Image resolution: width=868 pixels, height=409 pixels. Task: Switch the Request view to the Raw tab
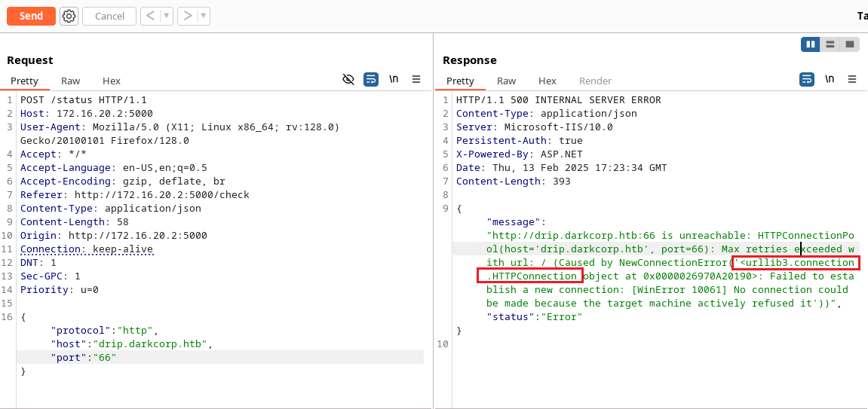pyautogui.click(x=71, y=81)
